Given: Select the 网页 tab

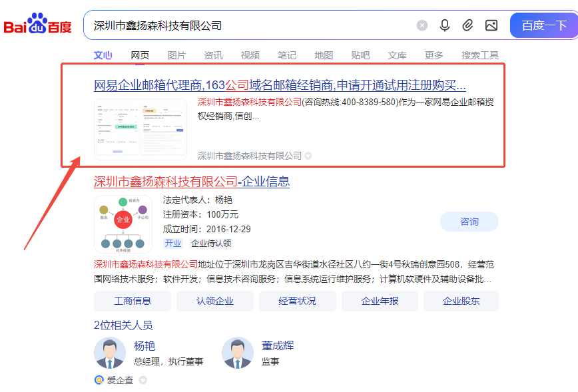Looking at the screenshot, I should [140, 55].
